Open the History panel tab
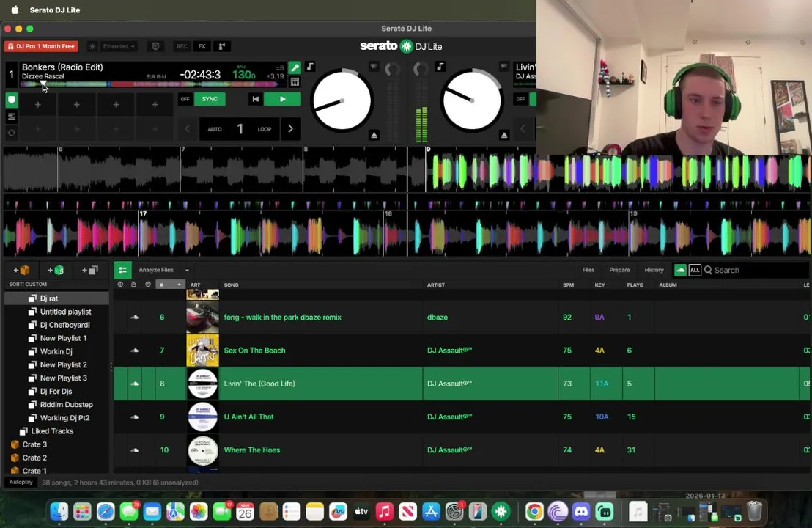The width and height of the screenshot is (812, 528). [x=654, y=270]
